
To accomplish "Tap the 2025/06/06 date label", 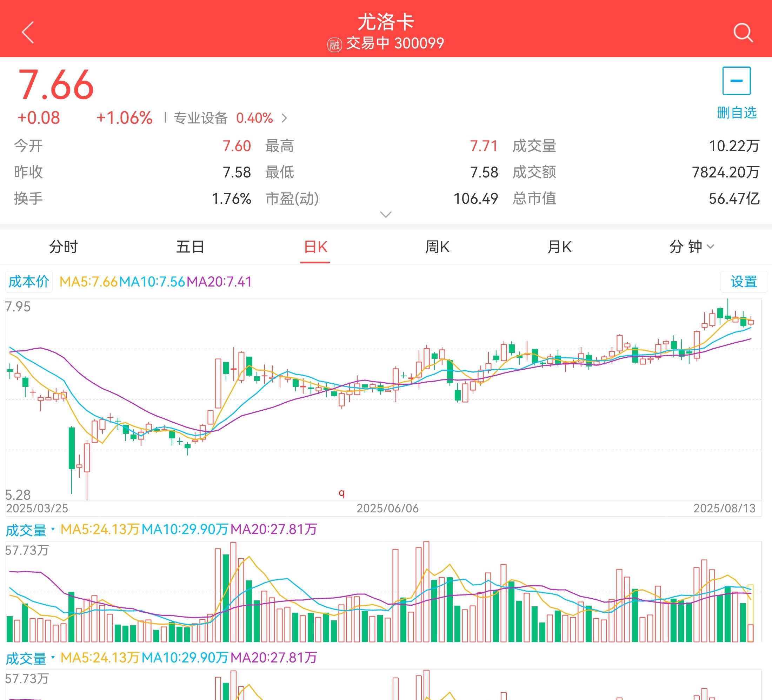I will (x=387, y=508).
